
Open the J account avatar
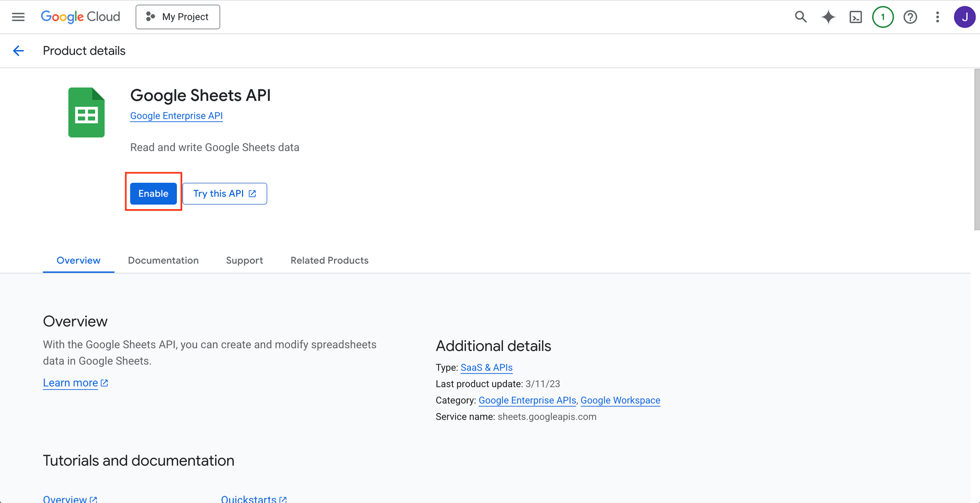tap(964, 17)
